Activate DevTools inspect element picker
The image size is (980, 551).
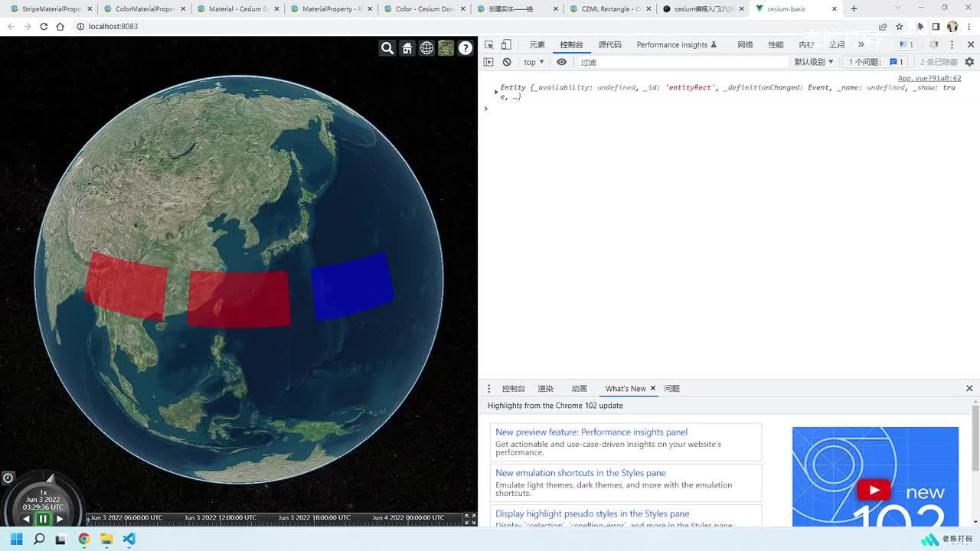pyautogui.click(x=489, y=45)
